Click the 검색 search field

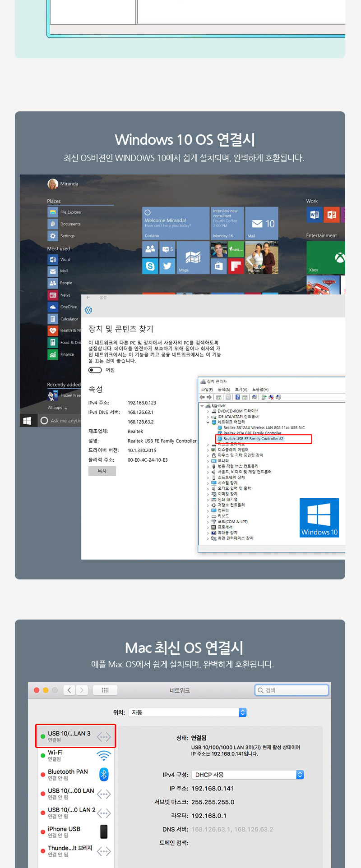(292, 690)
